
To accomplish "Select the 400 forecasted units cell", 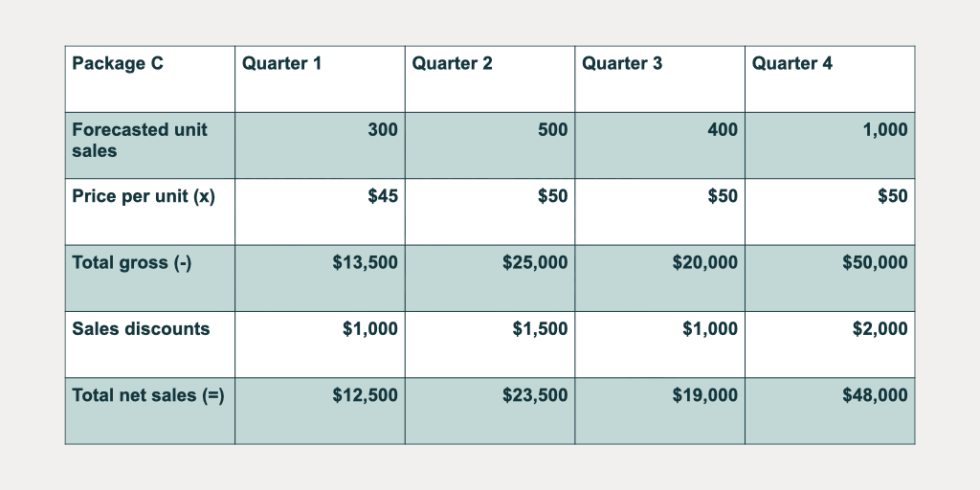I will click(723, 130).
